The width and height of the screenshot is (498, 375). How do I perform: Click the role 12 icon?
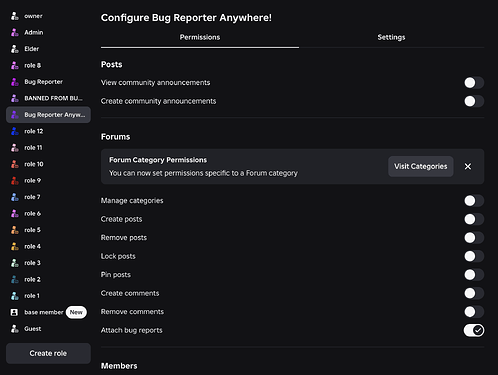pyautogui.click(x=15, y=131)
